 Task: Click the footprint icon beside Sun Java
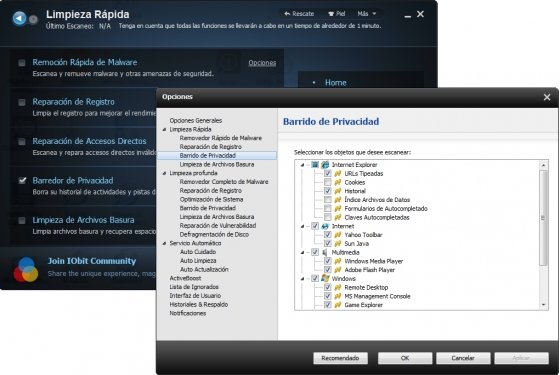click(338, 244)
